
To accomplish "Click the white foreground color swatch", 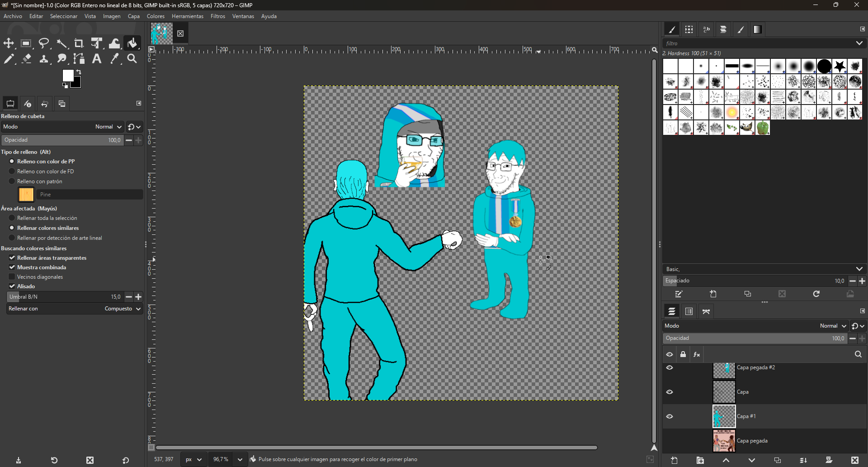I will 68,76.
